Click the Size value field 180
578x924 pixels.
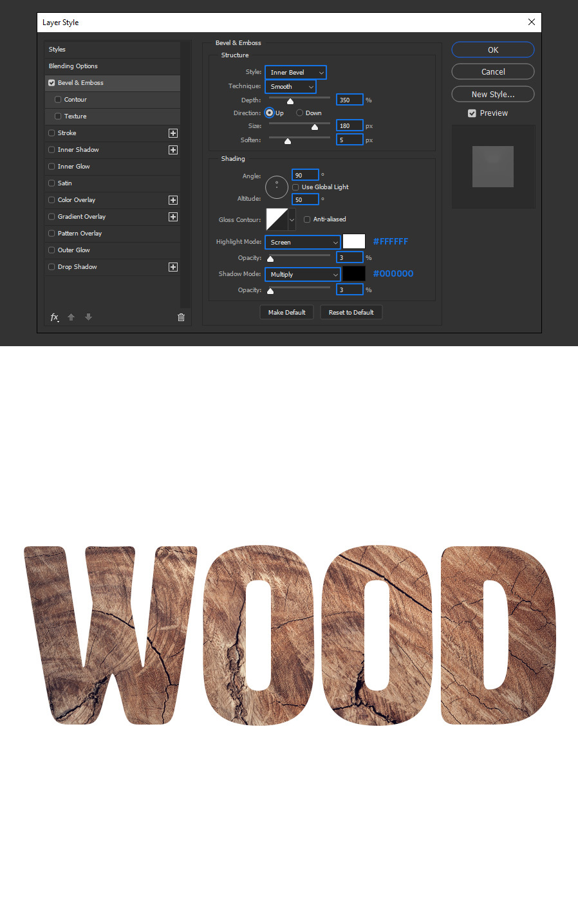pyautogui.click(x=350, y=125)
